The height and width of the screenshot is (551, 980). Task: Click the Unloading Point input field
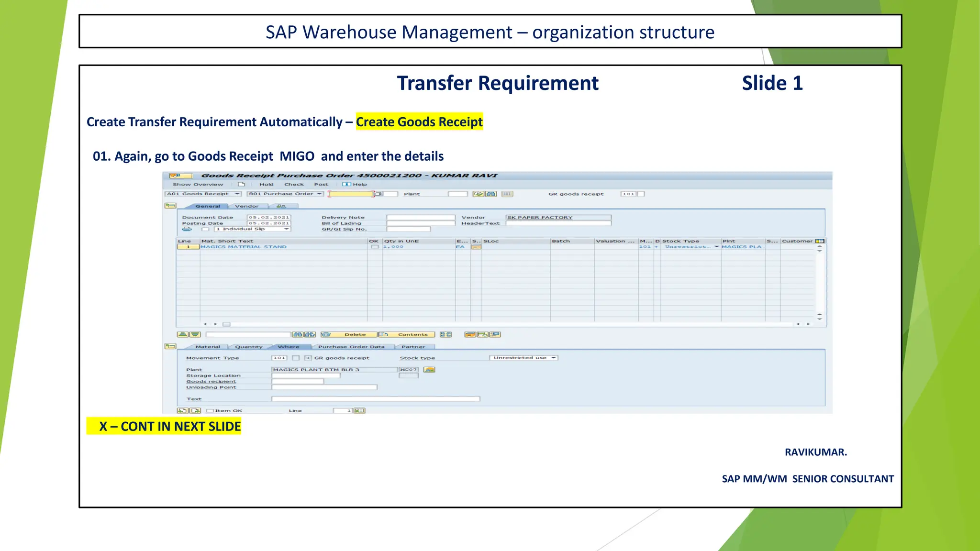point(324,387)
